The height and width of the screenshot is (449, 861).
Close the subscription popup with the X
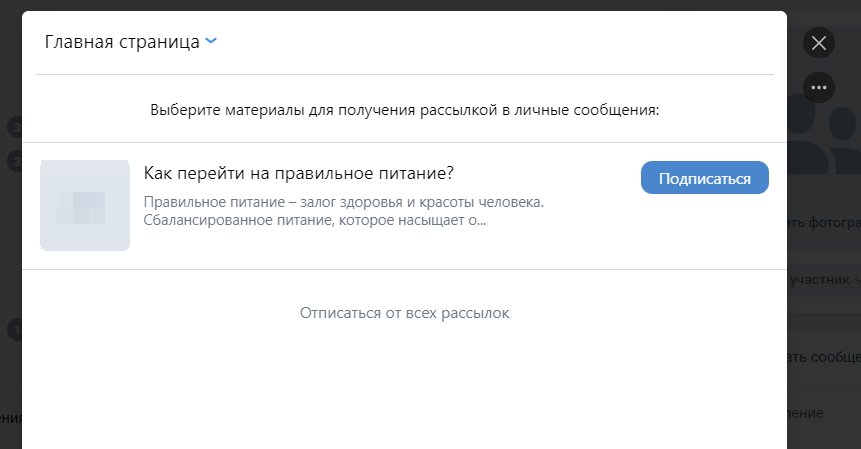819,43
